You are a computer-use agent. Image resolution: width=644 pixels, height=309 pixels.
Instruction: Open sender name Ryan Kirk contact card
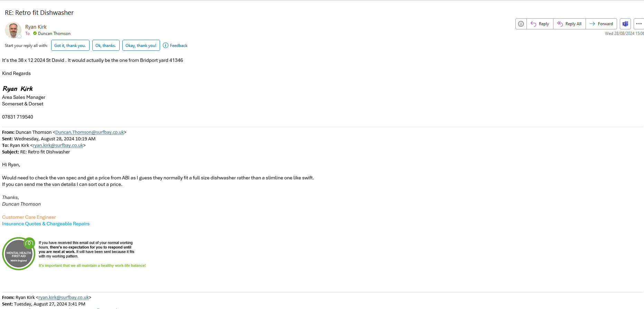[x=36, y=27]
